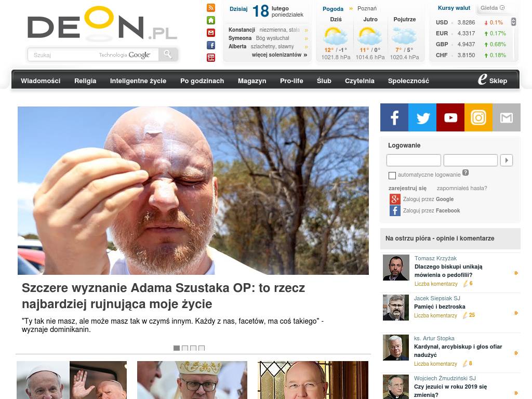The image size is (532, 399).
Task: Expand Tomasz Krzyżak article arrow
Action: coord(516,273)
